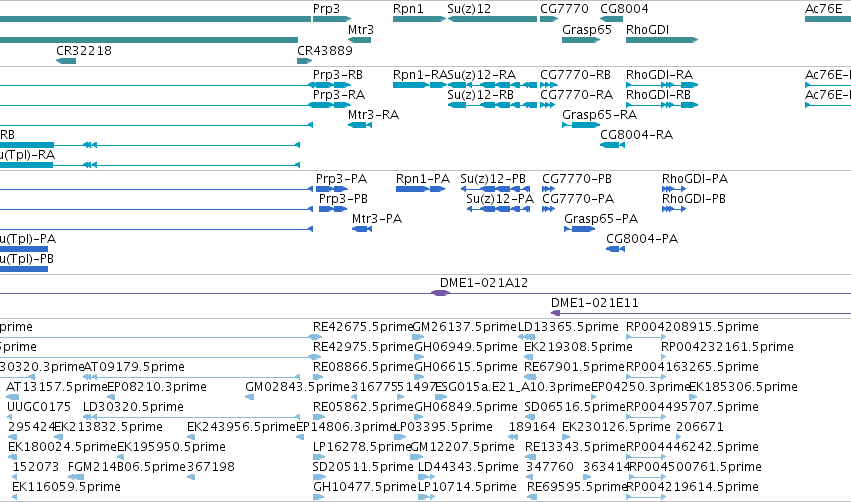Select the Su(z)12-PA protein label

click(x=500, y=199)
